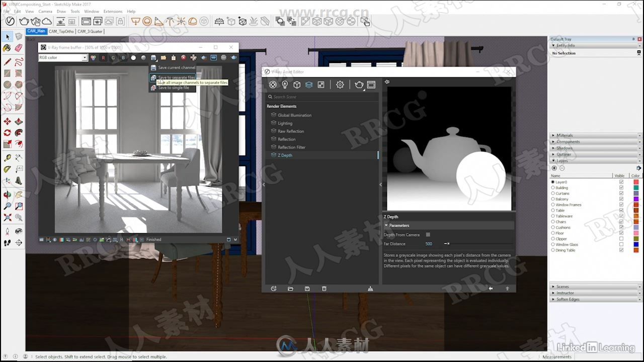Choose Save to single file menu option
The width and height of the screenshot is (644, 362).
click(x=173, y=87)
